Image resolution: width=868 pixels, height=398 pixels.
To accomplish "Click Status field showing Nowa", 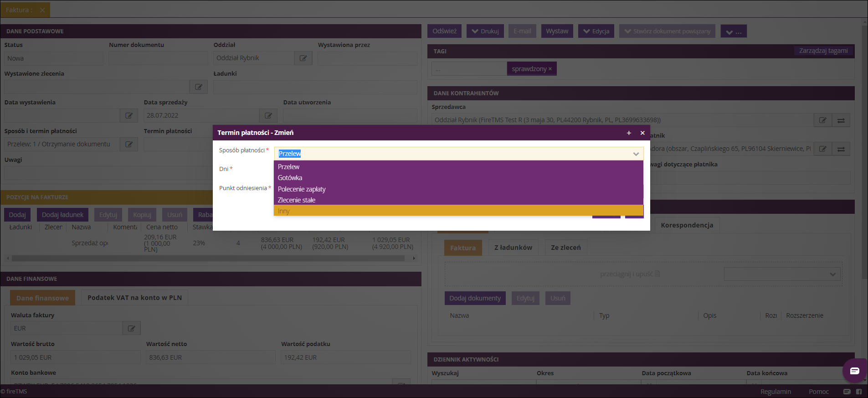I will point(54,58).
